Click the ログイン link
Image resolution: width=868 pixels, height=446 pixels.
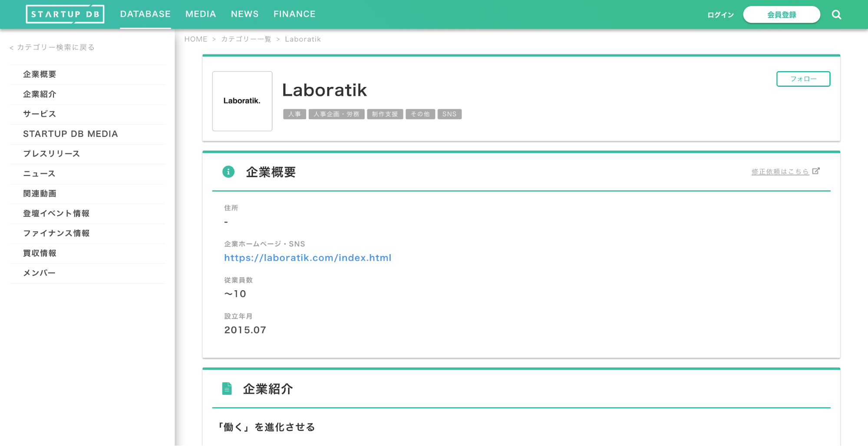(720, 15)
